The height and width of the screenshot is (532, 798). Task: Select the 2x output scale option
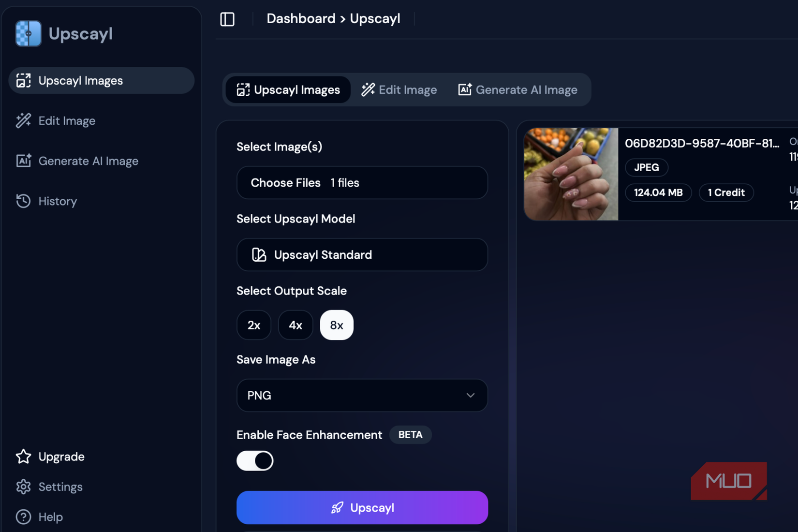(254, 325)
